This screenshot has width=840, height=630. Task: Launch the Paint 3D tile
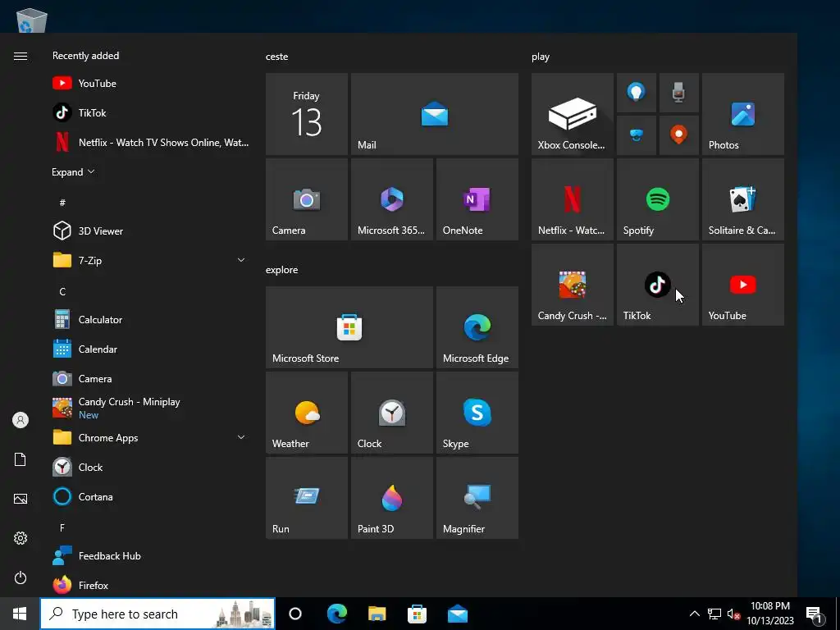click(x=391, y=498)
